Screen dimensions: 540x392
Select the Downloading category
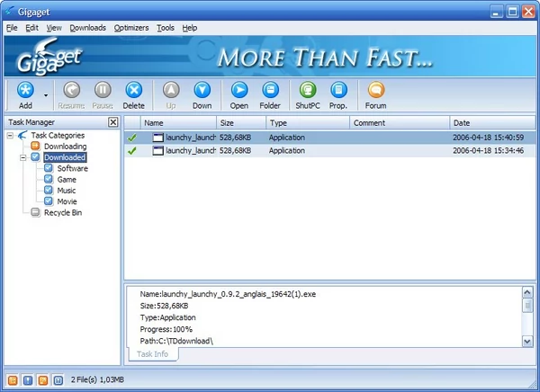click(65, 147)
